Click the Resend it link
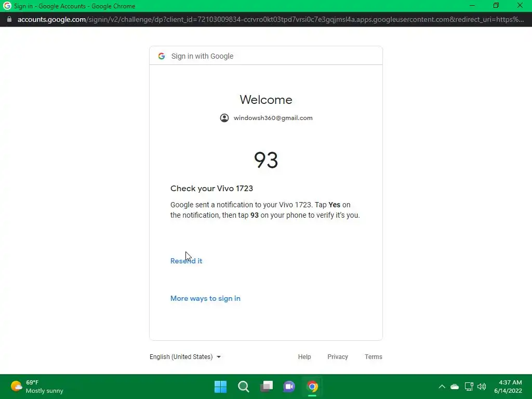This screenshot has width=532, height=399. click(187, 261)
